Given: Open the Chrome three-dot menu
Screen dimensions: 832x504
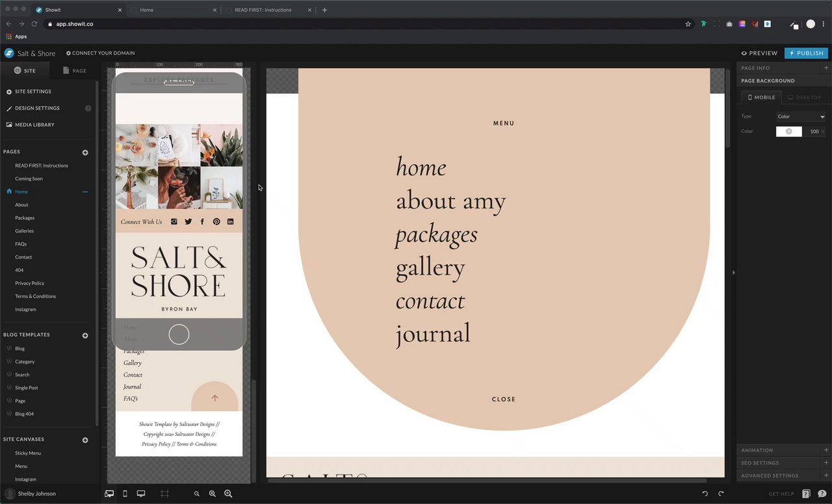Looking at the screenshot, I should [824, 24].
